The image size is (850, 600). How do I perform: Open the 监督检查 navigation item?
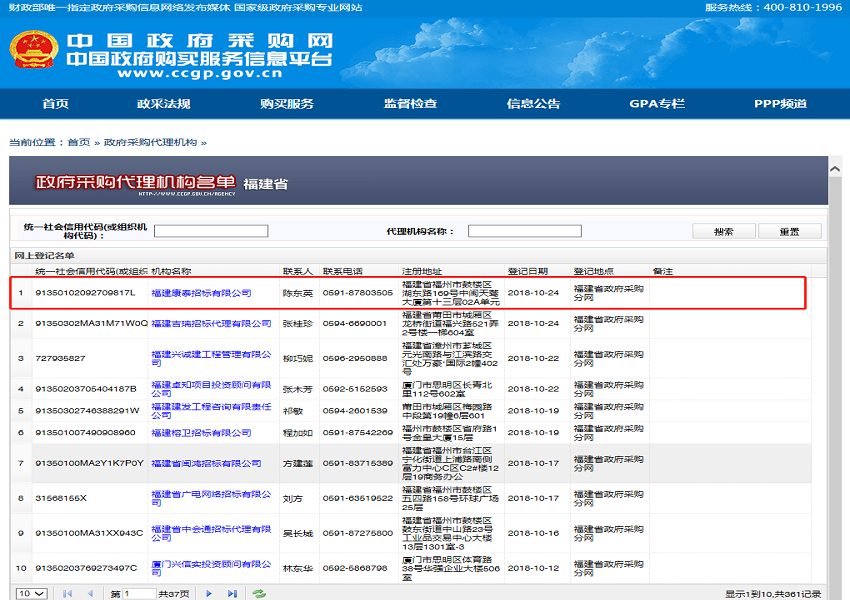410,104
